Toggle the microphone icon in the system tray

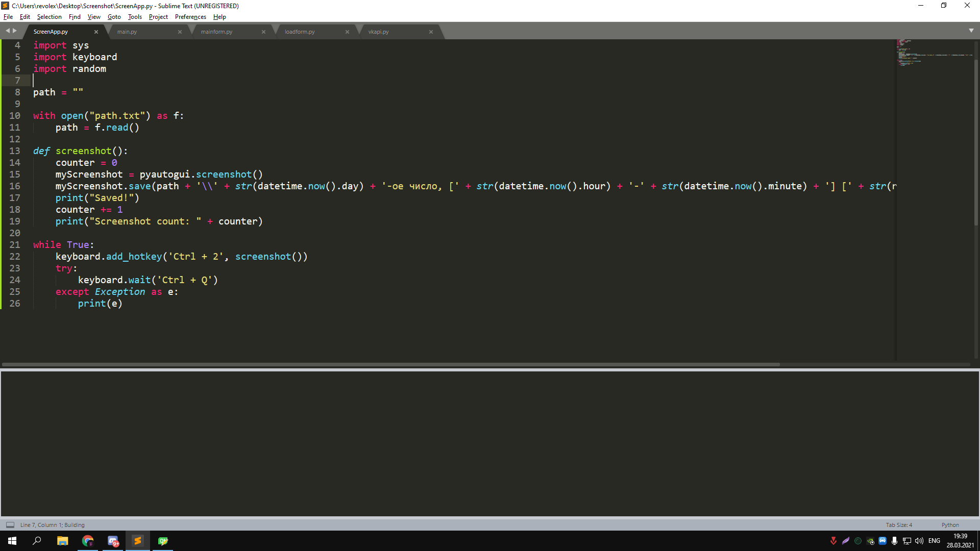(894, 541)
